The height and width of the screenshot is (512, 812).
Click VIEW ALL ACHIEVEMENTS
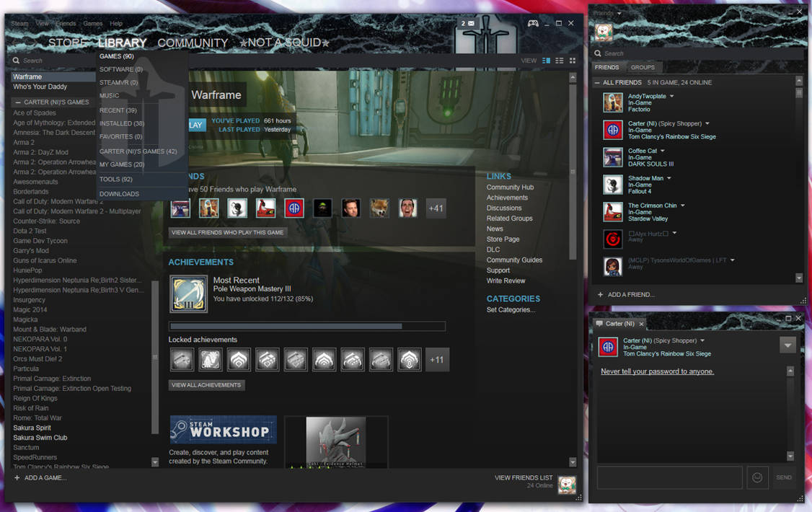pos(206,384)
